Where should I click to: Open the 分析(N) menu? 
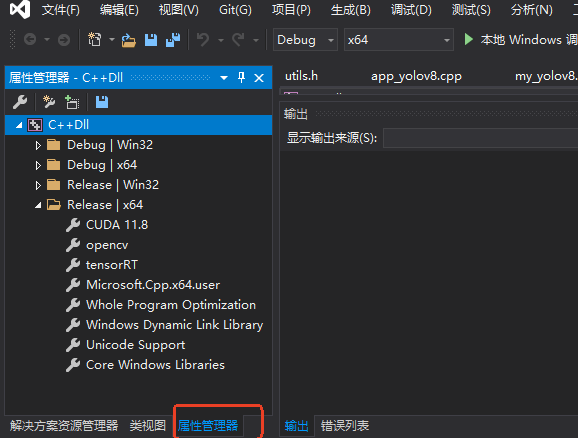coord(532,10)
